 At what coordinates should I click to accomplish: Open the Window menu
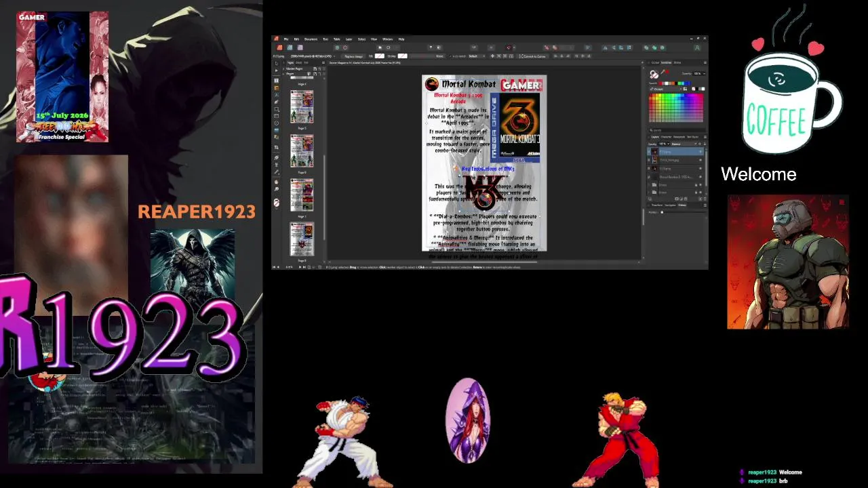[x=387, y=39]
